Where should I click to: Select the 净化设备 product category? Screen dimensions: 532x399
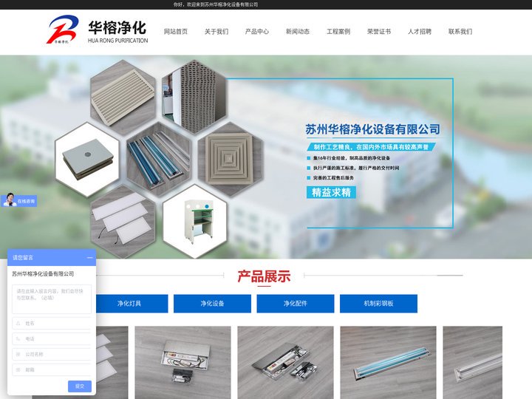point(212,304)
